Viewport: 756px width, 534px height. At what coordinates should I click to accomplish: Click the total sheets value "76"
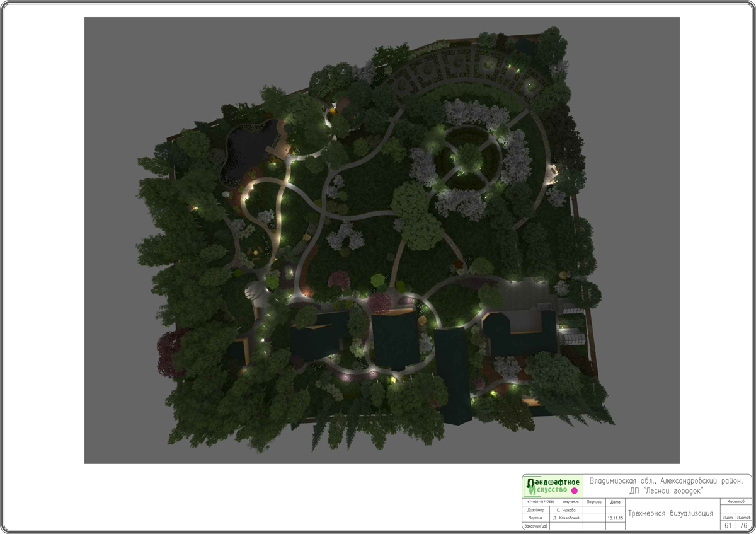[x=743, y=526]
